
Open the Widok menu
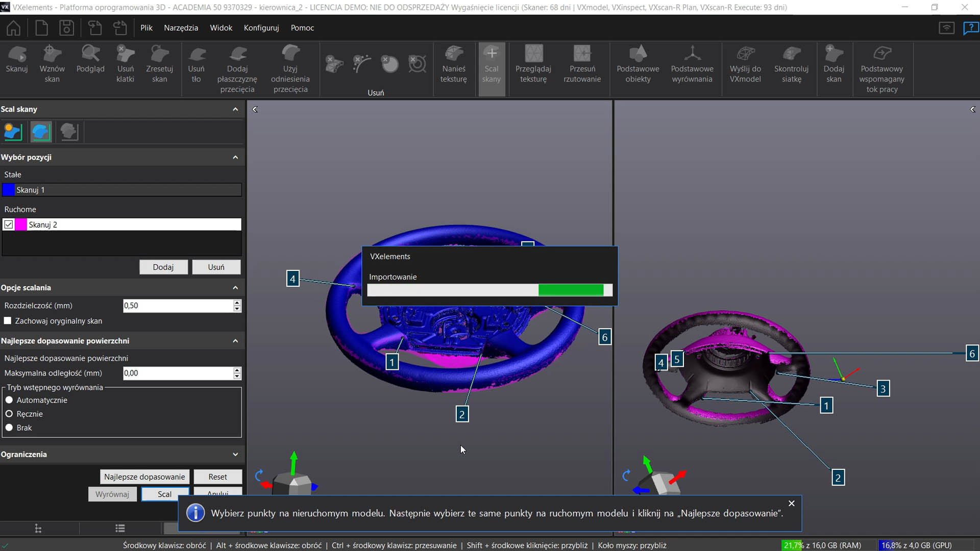221,28
